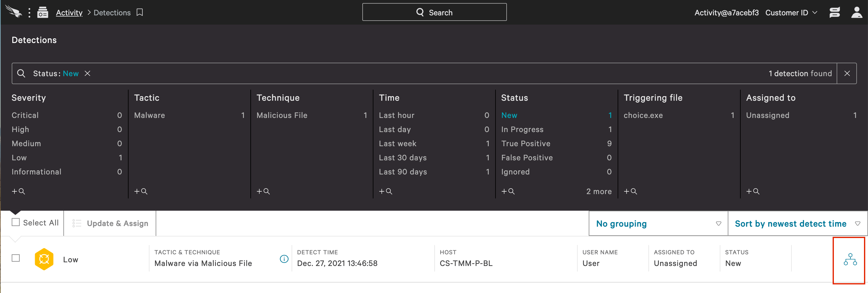
Task: Open the vertical three-dot menu
Action: click(x=30, y=13)
